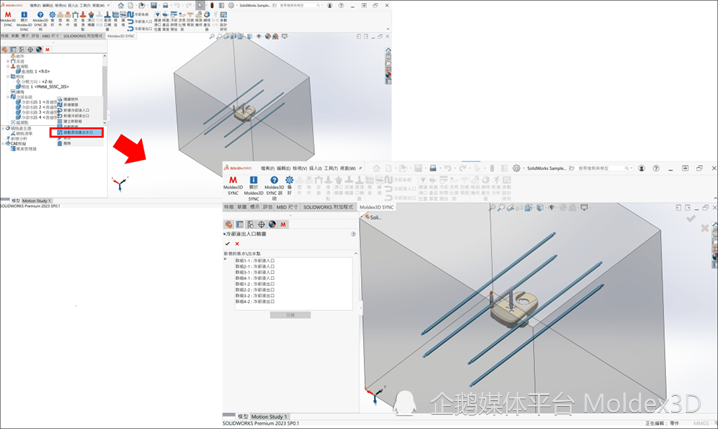Click the 冷卻系統 ribbon icon in upper window
Viewport: 718px width, 429px height.
click(x=131, y=14)
